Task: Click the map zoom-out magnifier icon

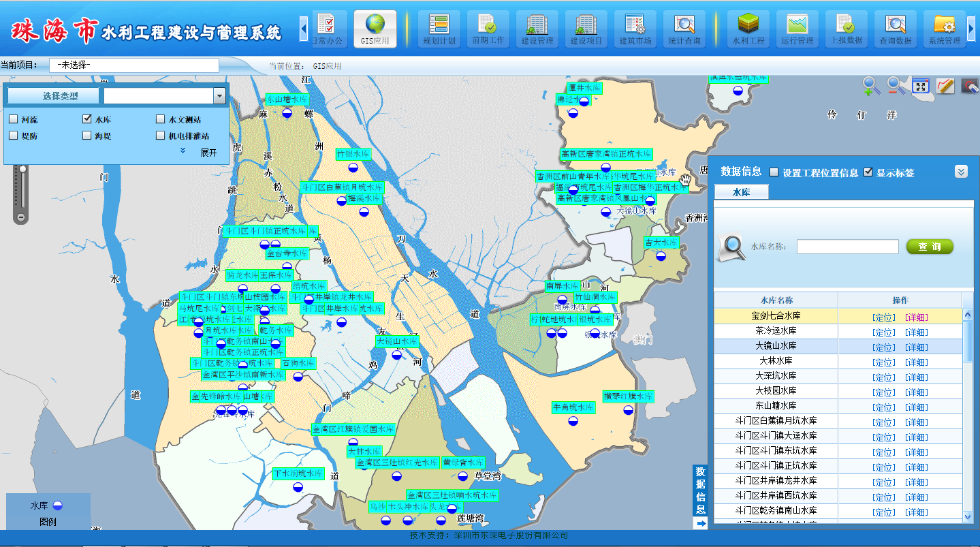Action: click(896, 85)
